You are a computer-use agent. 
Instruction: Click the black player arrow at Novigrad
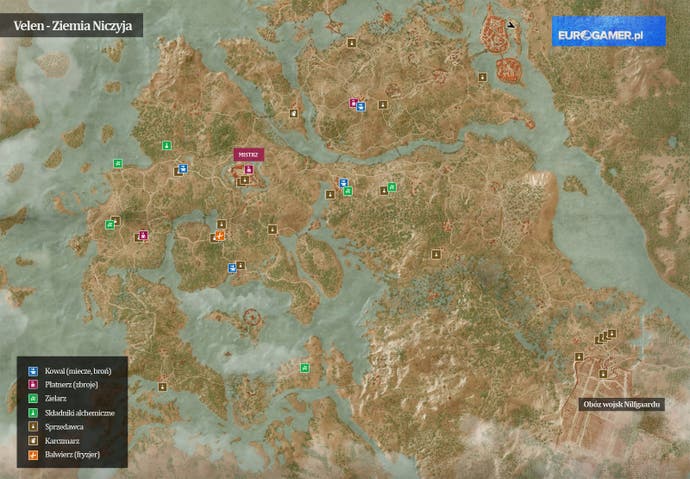[x=510, y=25]
